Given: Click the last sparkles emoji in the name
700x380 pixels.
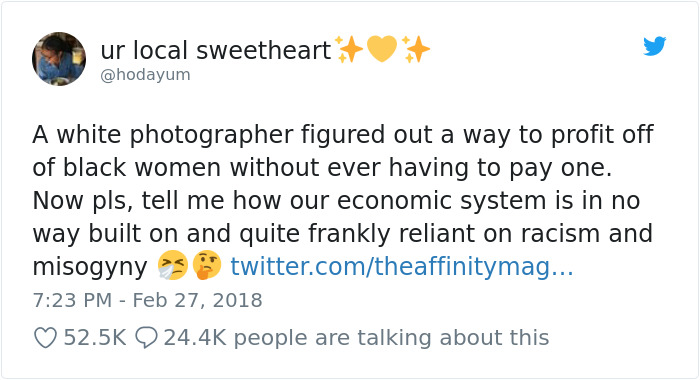Looking at the screenshot, I should (x=416, y=49).
